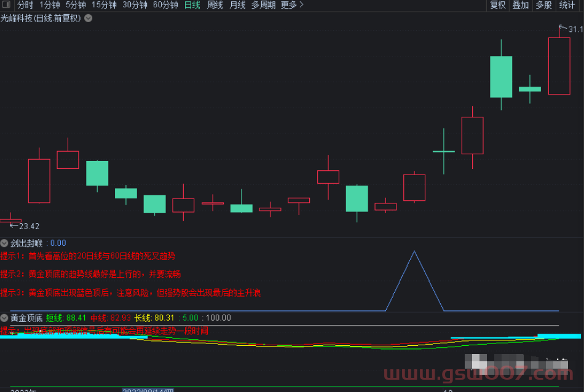Select the 60分钟 period tab
Screen dimensions: 584x392
tap(165, 5)
